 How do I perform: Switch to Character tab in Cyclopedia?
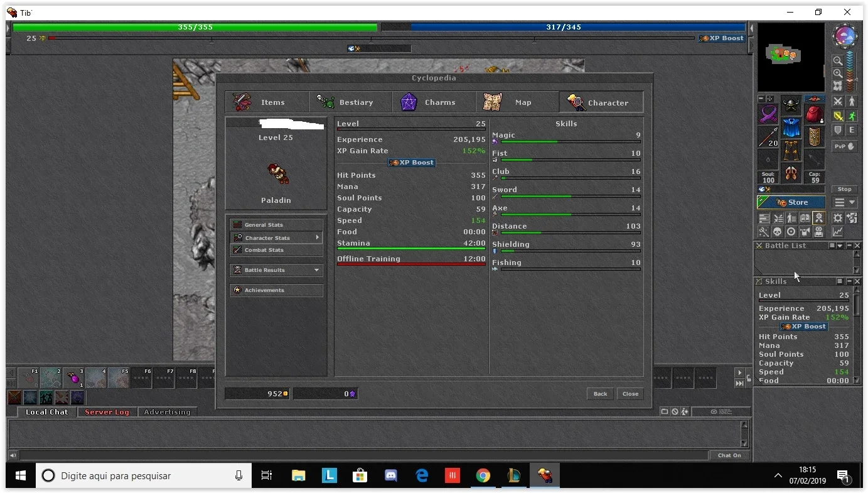601,102
